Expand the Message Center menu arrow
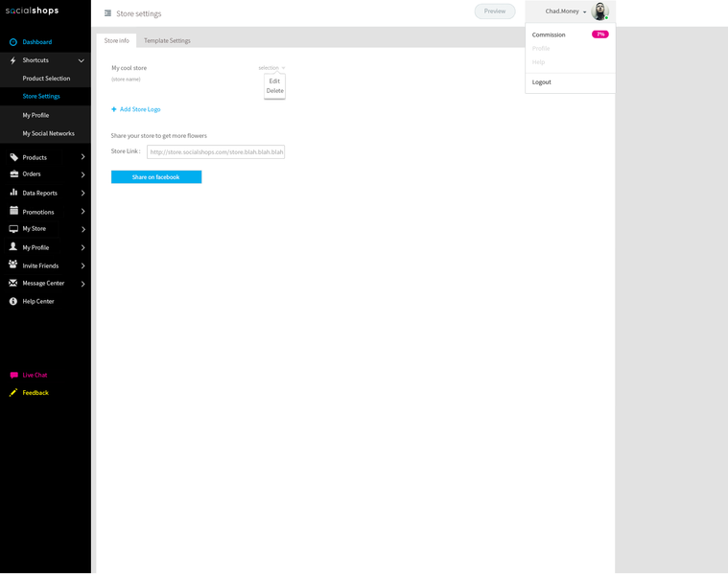Screen dimensions: 728x575 83,284
